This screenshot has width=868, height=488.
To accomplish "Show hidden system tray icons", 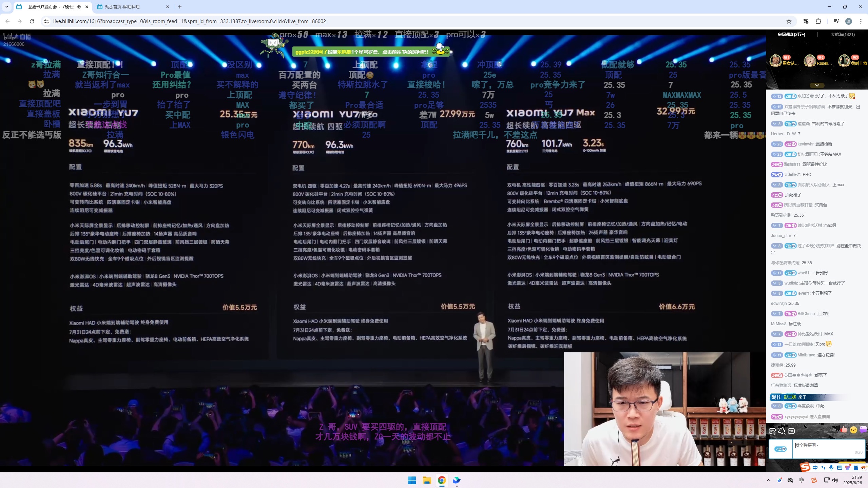I will pyautogui.click(x=769, y=480).
